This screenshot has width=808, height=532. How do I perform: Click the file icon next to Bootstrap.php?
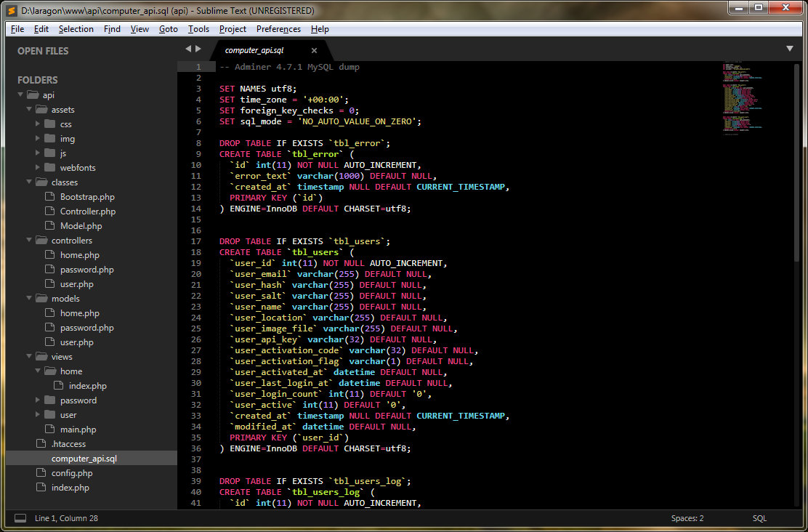pos(50,197)
